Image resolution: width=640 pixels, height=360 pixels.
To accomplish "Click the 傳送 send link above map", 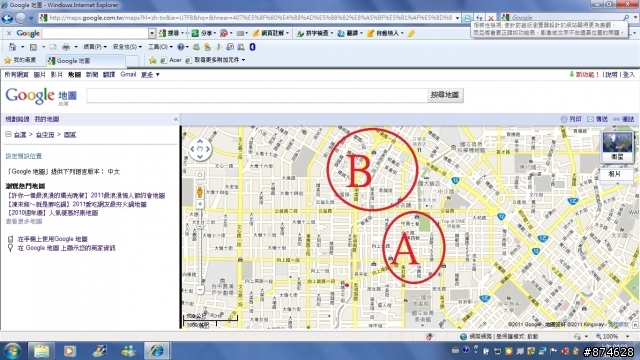I will coord(598,119).
